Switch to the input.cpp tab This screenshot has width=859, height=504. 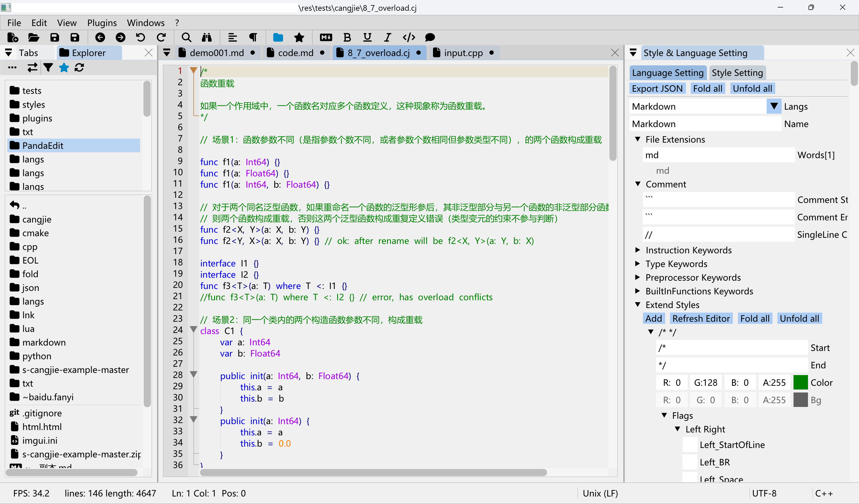tap(463, 53)
